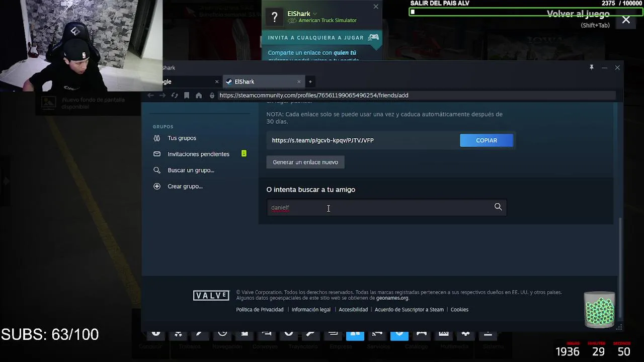Open Invitaciones pendientes in the sidebar

[198, 154]
